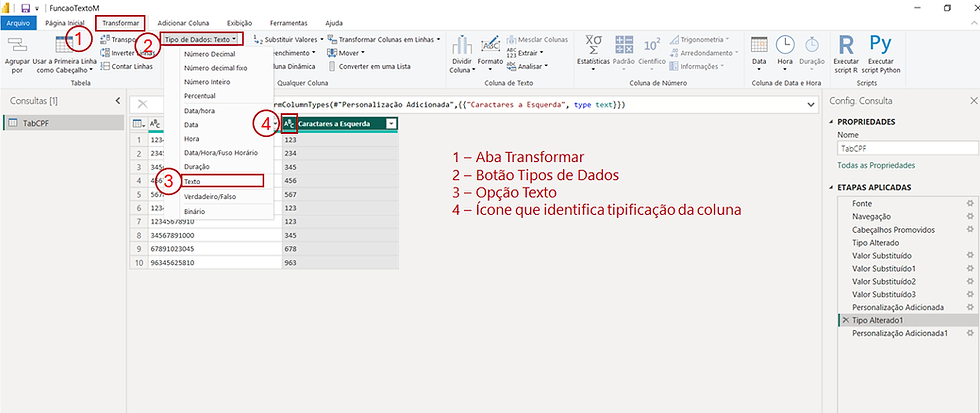Open the Trigonometria dropdown
This screenshot has width=980, height=413.
[699, 39]
